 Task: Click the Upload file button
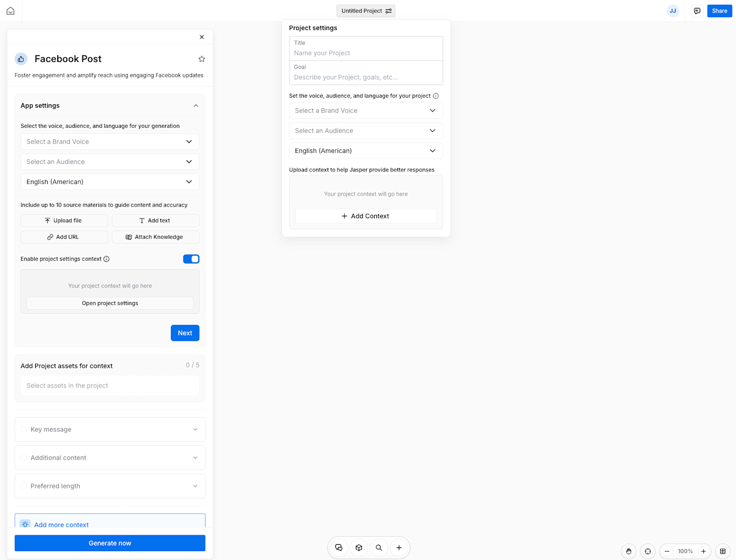click(x=64, y=220)
